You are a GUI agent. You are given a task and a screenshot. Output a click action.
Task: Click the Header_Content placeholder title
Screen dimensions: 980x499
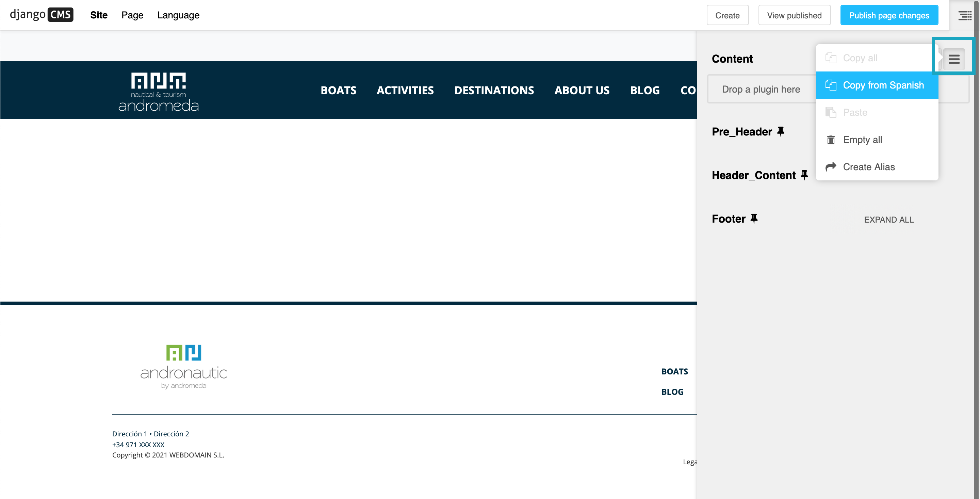point(754,175)
